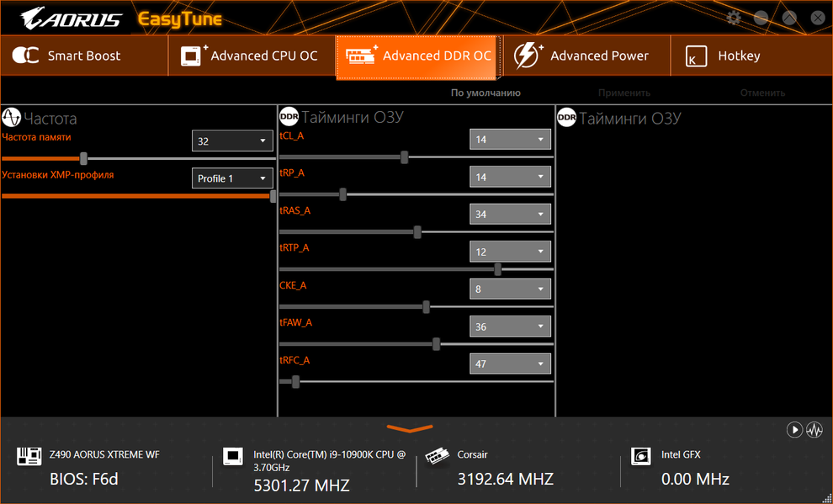The height and width of the screenshot is (504, 833).
Task: Click the EasyTune title text
Action: click(x=179, y=19)
